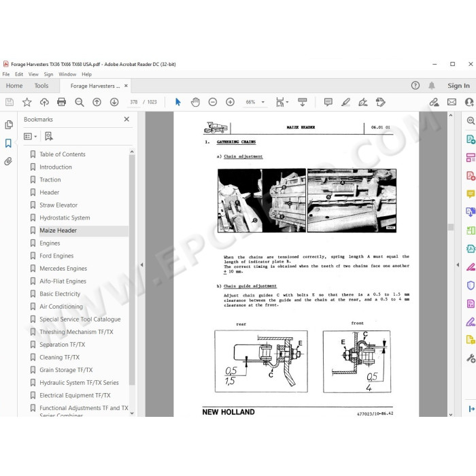Open Electrical Equipment TF/TX bookmark
Viewport: 476px width, 476px height.
75,396
